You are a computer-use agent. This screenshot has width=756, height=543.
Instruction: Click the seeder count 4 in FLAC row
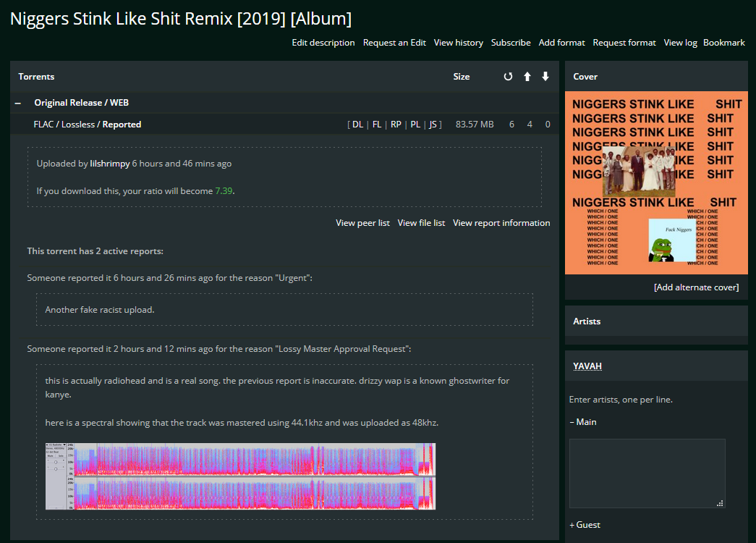530,125
